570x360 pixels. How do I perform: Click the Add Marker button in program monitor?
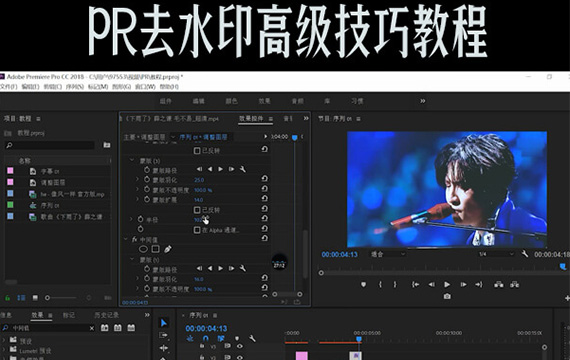pyautogui.click(x=364, y=284)
